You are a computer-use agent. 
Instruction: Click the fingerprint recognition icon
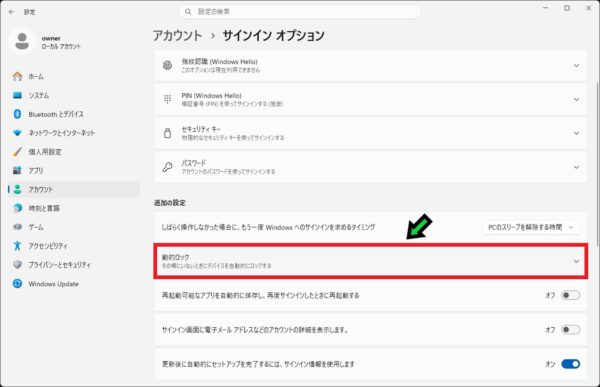point(167,65)
